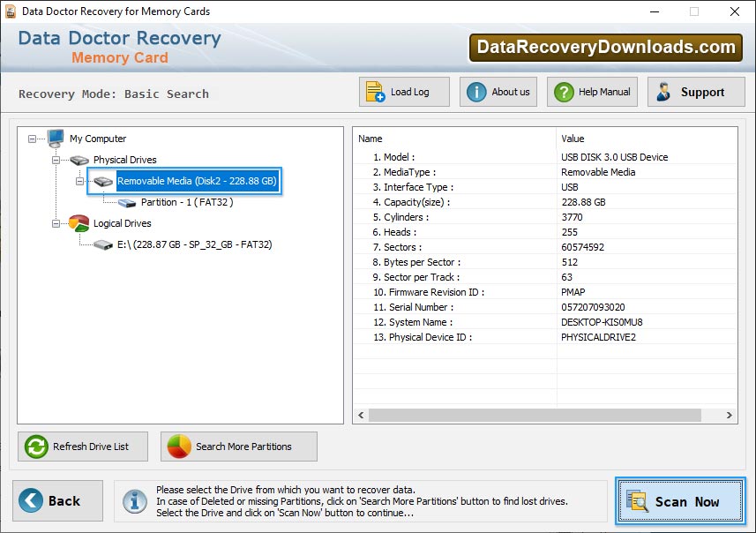
Task: Open the Help Manual button
Action: point(592,92)
